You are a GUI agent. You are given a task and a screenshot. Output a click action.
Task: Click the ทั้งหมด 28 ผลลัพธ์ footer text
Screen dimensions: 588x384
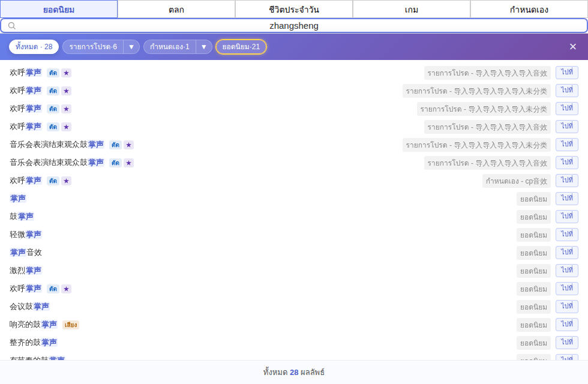[x=294, y=373]
